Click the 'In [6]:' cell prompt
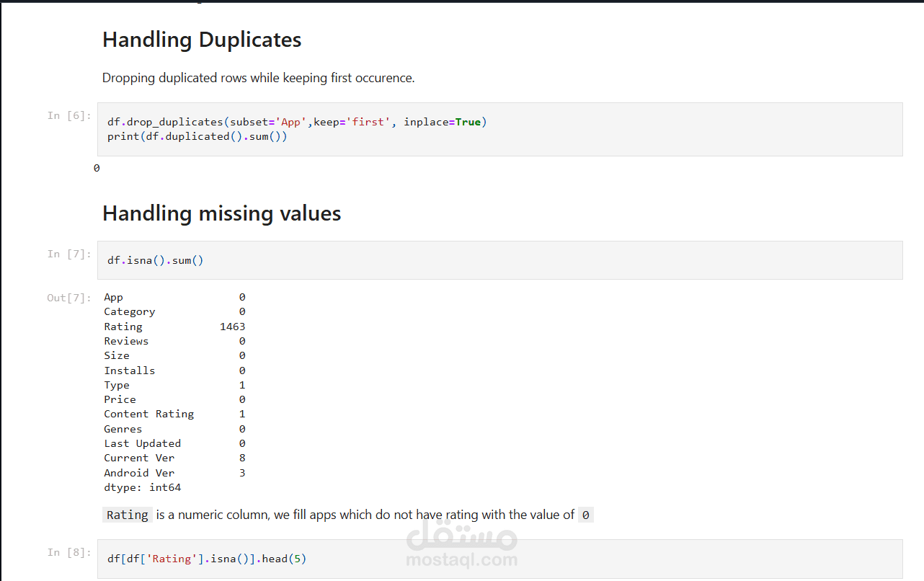924x581 pixels. tap(69, 115)
